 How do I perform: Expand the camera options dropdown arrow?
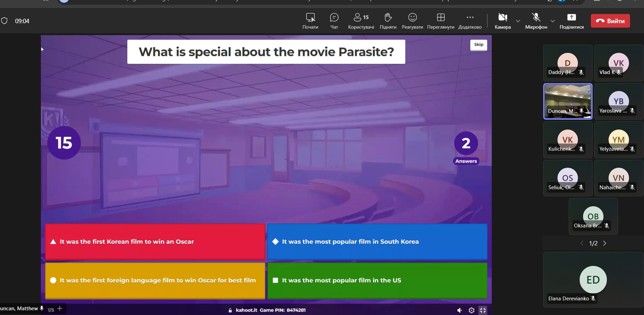point(518,21)
